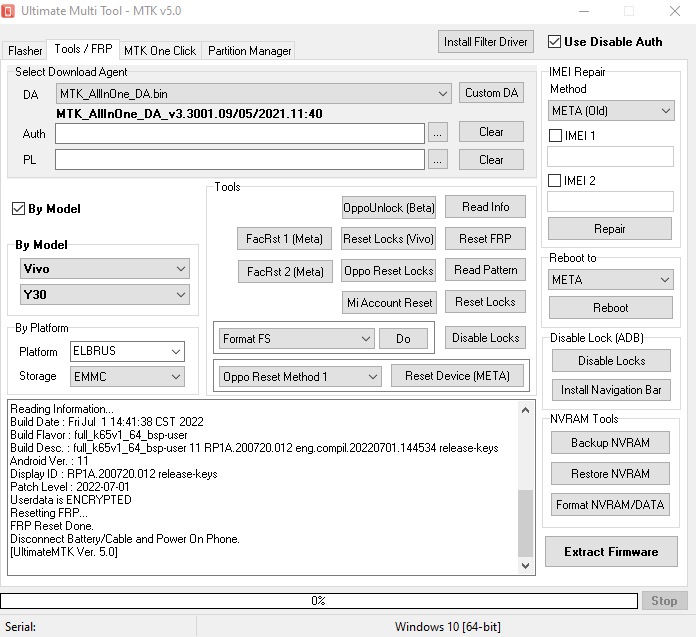
Task: Close the Ultimate Multi Tool window
Action: [675, 11]
